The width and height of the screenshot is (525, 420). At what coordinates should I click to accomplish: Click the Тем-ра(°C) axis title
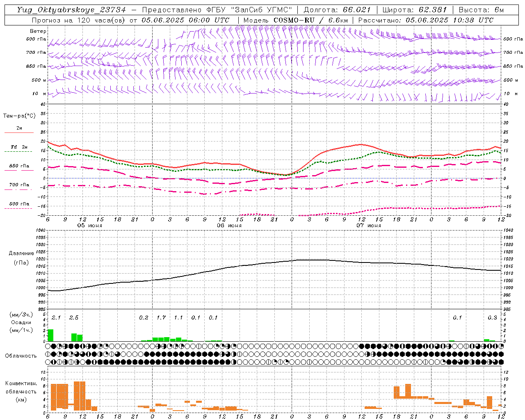click(x=19, y=116)
